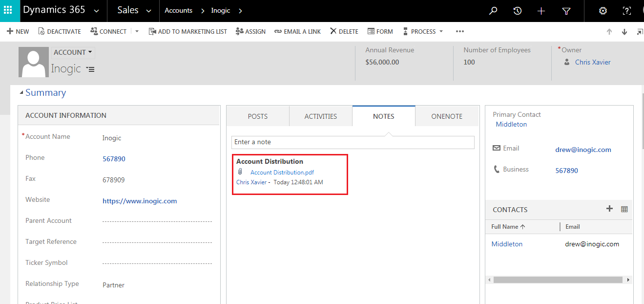Click the empty Parent Account field

point(157,221)
